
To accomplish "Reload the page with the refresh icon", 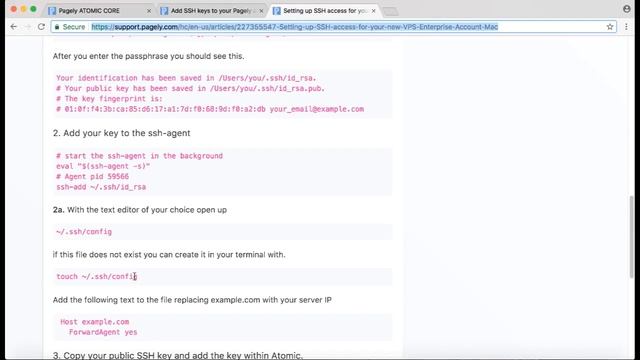I will (x=41, y=27).
